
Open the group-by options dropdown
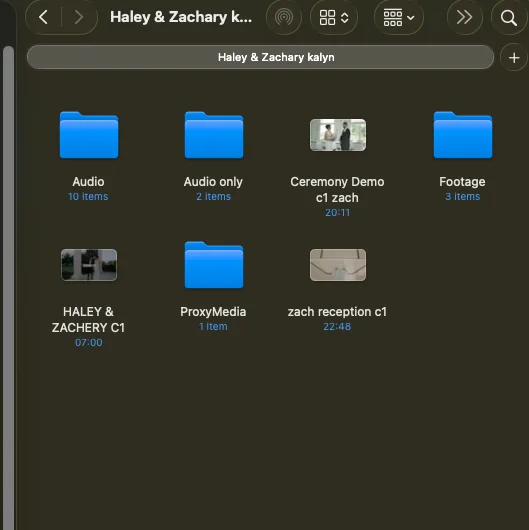(399, 17)
